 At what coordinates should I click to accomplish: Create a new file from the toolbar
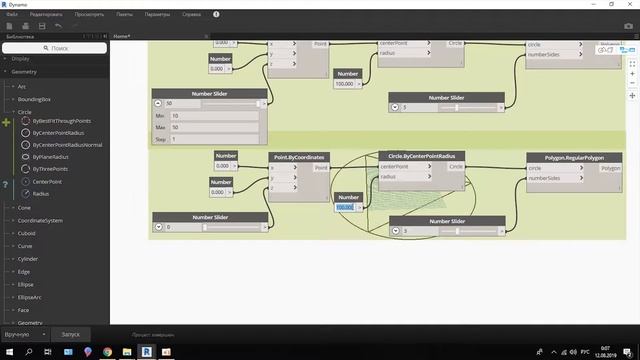click(x=9, y=26)
